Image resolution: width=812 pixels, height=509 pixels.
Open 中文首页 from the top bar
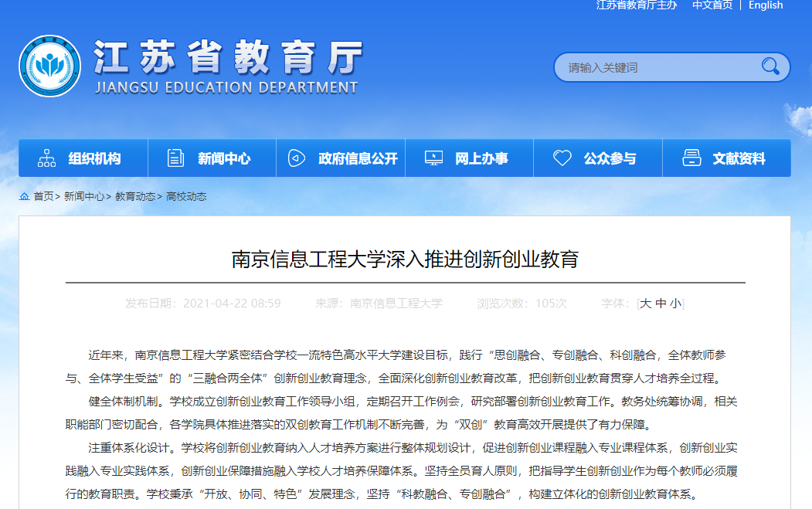(712, 5)
